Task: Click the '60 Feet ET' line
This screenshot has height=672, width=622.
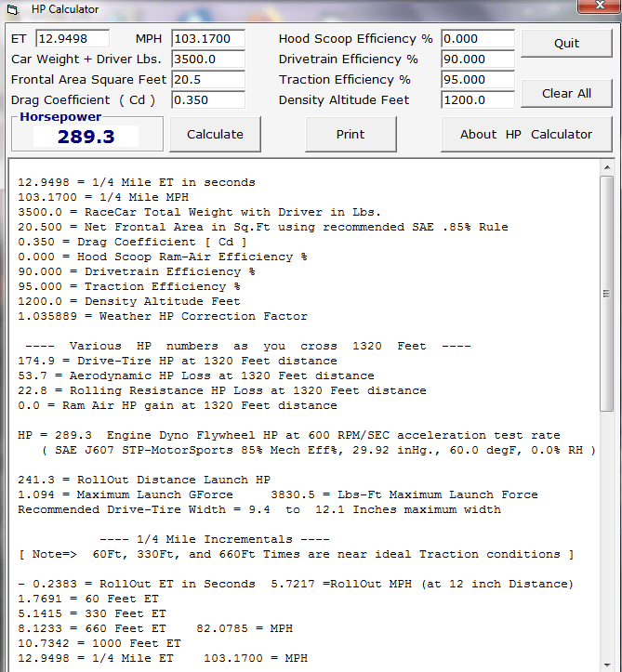Action: pyautogui.click(x=88, y=599)
